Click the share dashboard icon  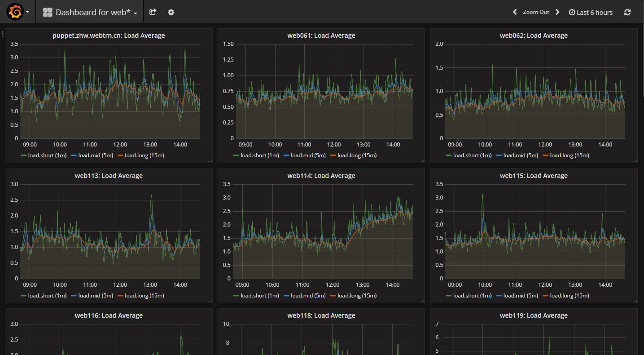click(x=153, y=12)
